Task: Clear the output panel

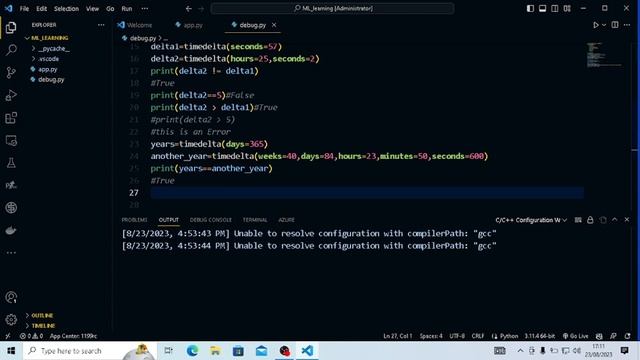Action: (578, 220)
